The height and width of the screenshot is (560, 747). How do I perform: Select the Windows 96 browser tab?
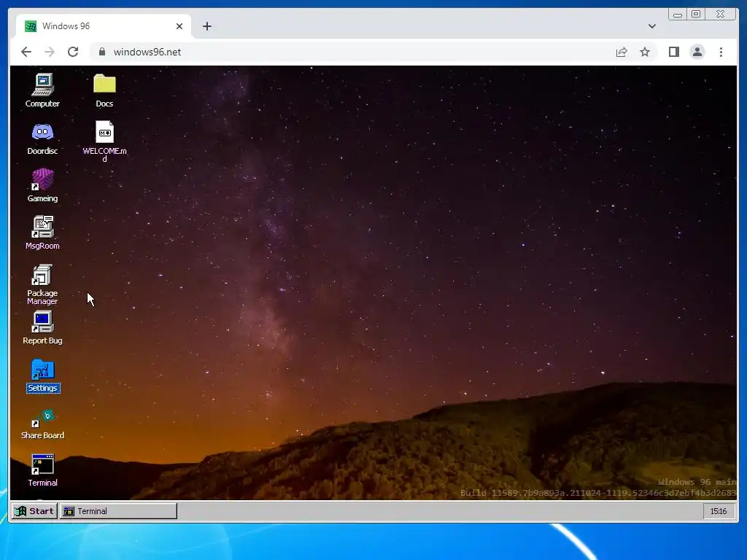(104, 26)
